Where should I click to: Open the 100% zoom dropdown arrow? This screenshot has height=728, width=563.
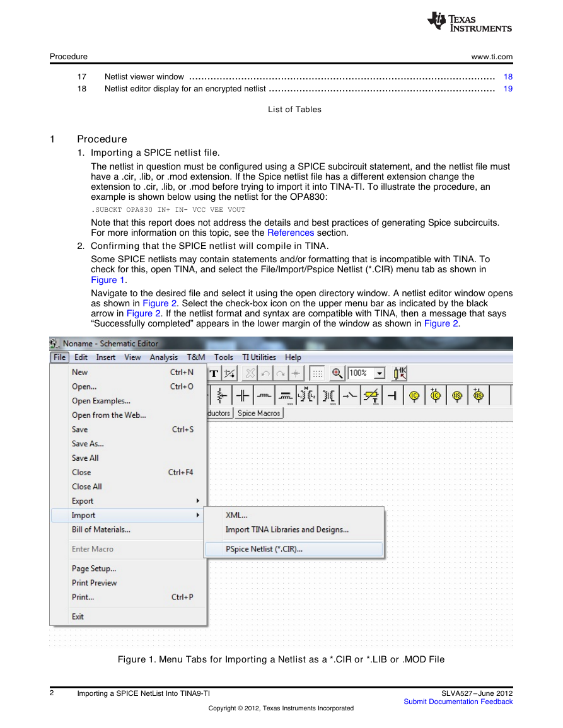[x=380, y=373]
